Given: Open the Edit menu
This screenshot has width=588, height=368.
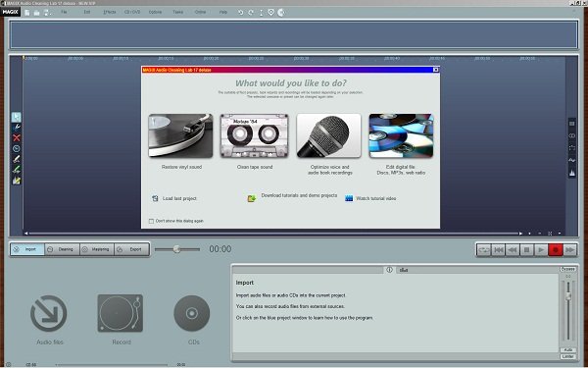Looking at the screenshot, I should click(x=87, y=12).
